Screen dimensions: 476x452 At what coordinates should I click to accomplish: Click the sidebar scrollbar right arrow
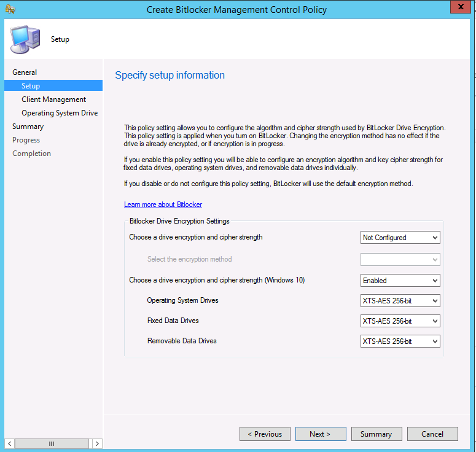pyautogui.click(x=97, y=443)
